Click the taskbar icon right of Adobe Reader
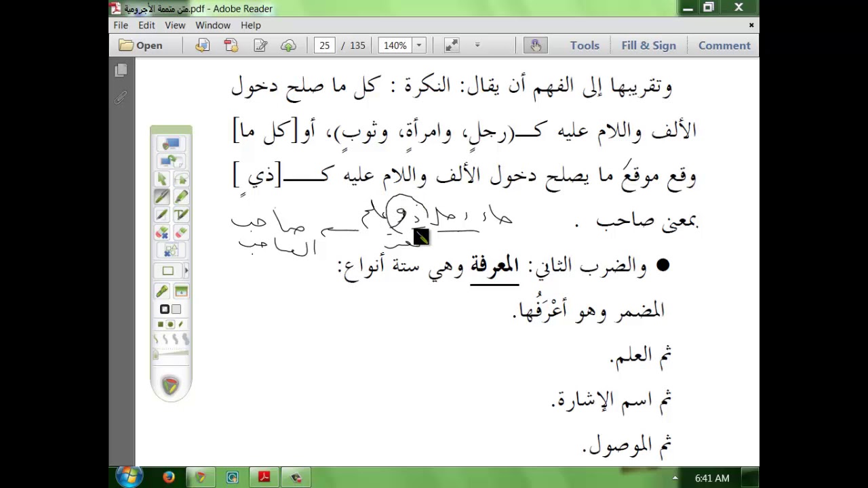The image size is (868, 488). click(296, 477)
